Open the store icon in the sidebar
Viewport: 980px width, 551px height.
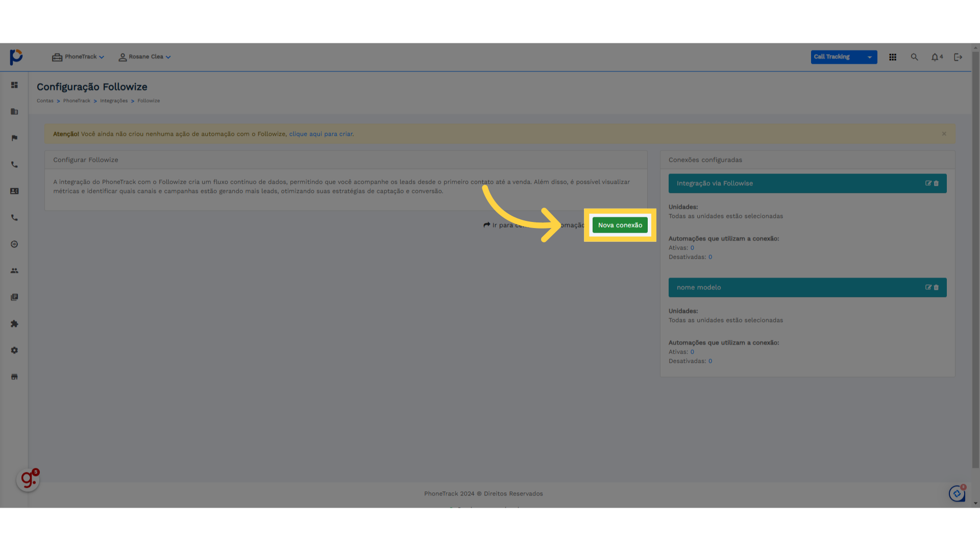coord(14,377)
